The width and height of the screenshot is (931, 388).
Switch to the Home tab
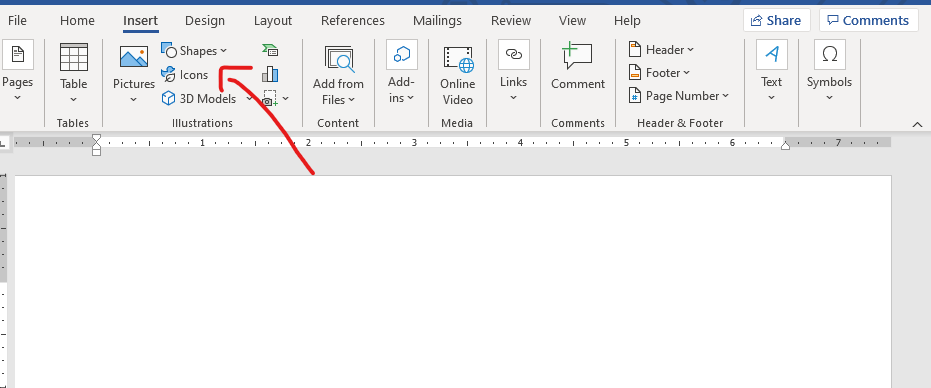tap(77, 21)
